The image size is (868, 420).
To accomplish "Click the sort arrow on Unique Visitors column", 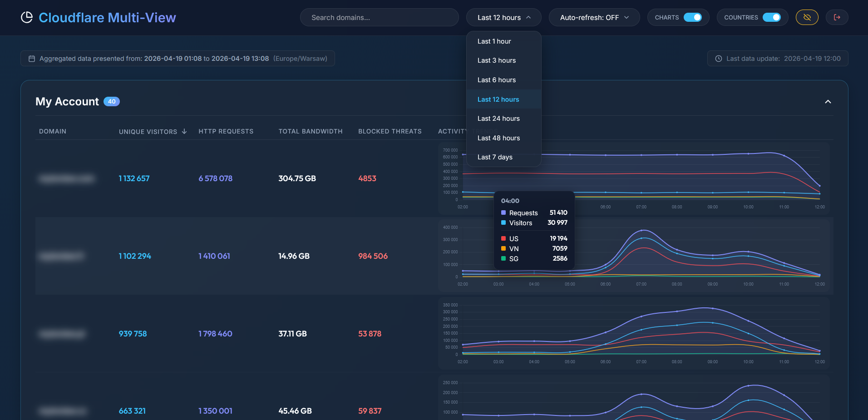I will [x=184, y=131].
